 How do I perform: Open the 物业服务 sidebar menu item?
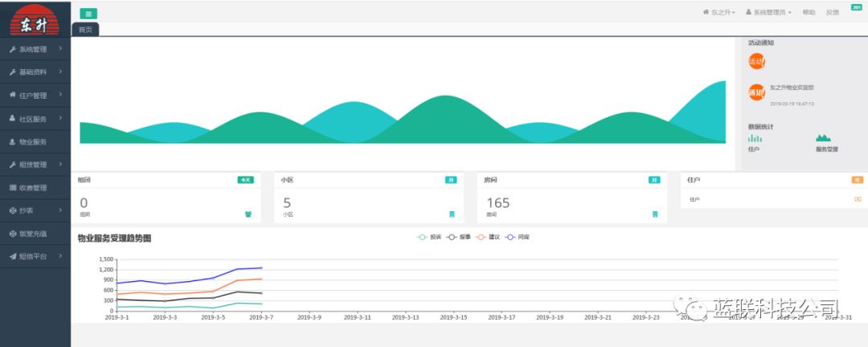coord(35,141)
